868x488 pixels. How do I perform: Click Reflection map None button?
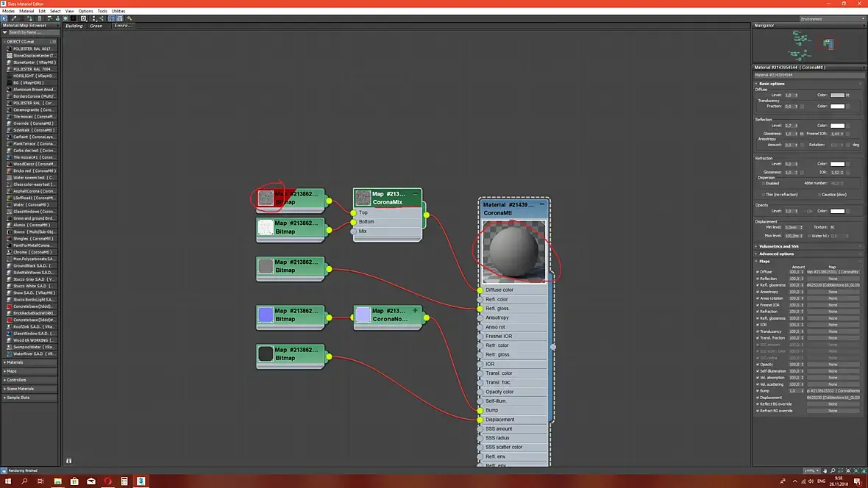tap(833, 279)
